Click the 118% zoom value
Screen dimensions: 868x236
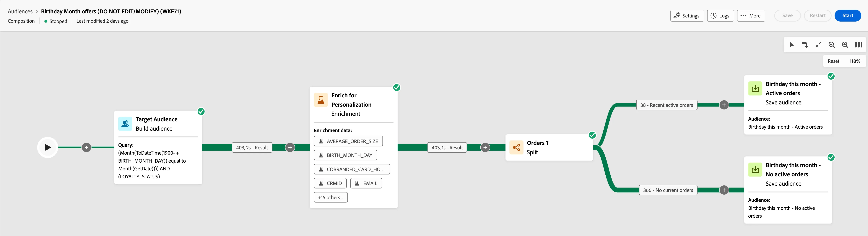tap(855, 61)
